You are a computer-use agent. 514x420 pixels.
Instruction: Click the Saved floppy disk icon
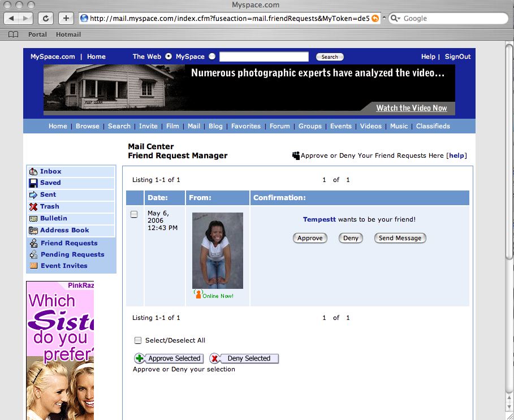(x=33, y=183)
